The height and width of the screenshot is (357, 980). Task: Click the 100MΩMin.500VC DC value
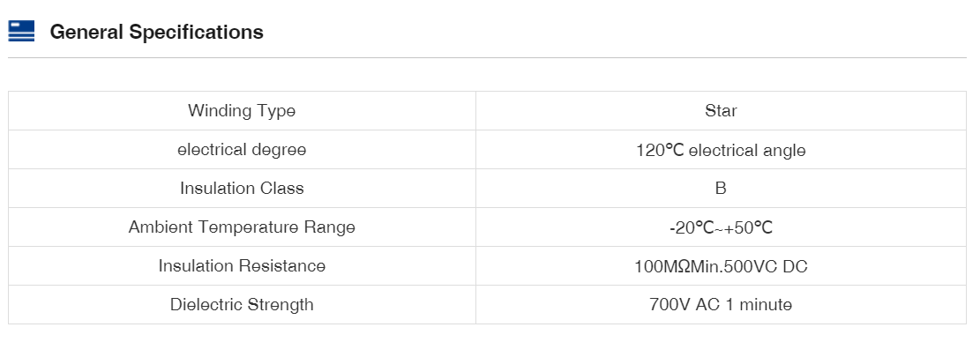[721, 266]
